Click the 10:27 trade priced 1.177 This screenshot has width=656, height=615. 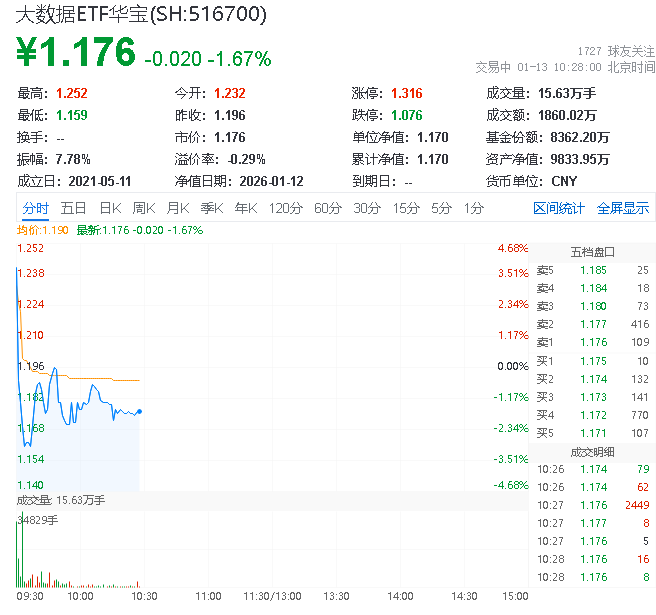[592, 523]
